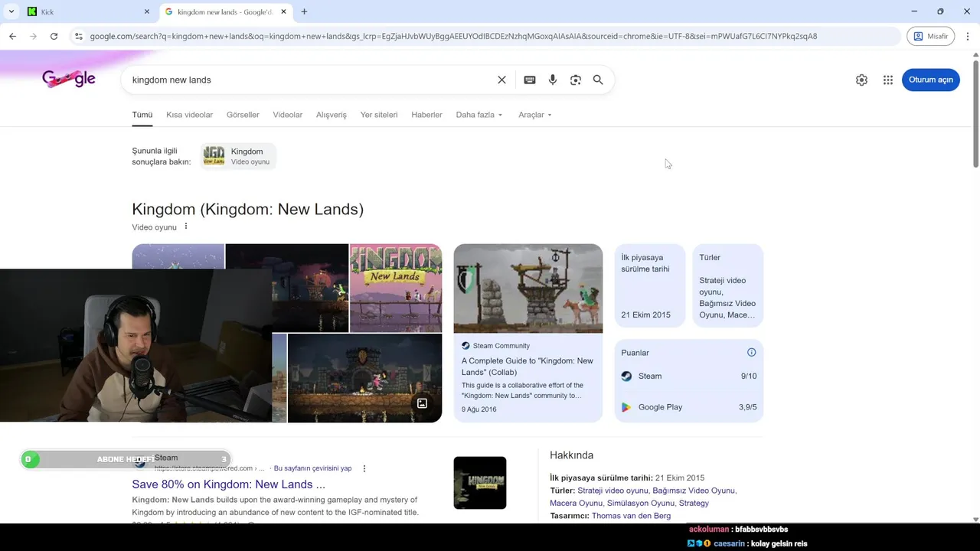This screenshot has width=980, height=551.
Task: Open A Complete Guide to Kingdom link
Action: [527, 367]
